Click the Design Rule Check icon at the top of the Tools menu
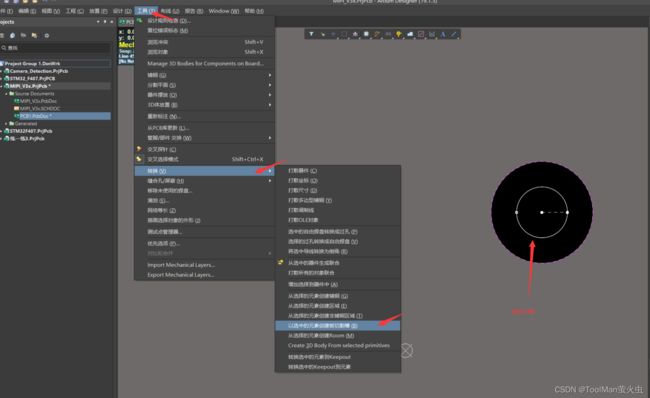The width and height of the screenshot is (650, 398). click(x=140, y=20)
